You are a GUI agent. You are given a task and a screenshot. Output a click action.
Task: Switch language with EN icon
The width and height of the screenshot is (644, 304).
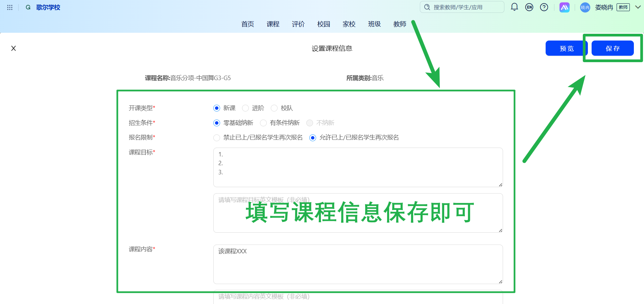tap(529, 7)
